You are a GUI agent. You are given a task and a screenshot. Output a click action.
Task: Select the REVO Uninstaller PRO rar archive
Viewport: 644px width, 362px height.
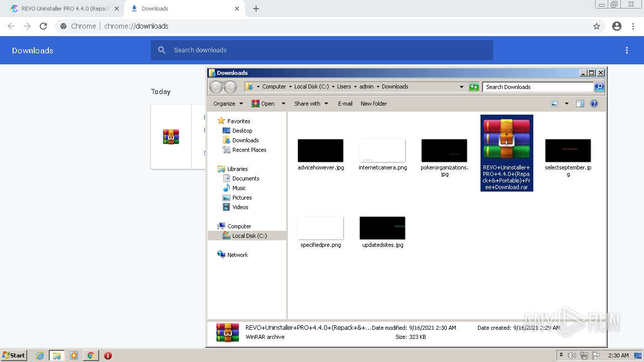507,153
